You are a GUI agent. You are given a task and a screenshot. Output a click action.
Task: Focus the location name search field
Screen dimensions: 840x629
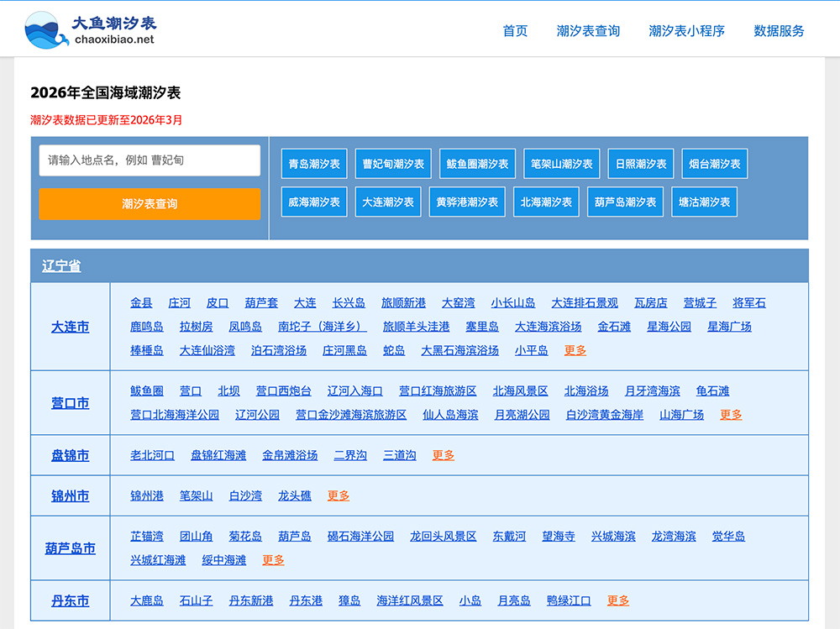150,160
